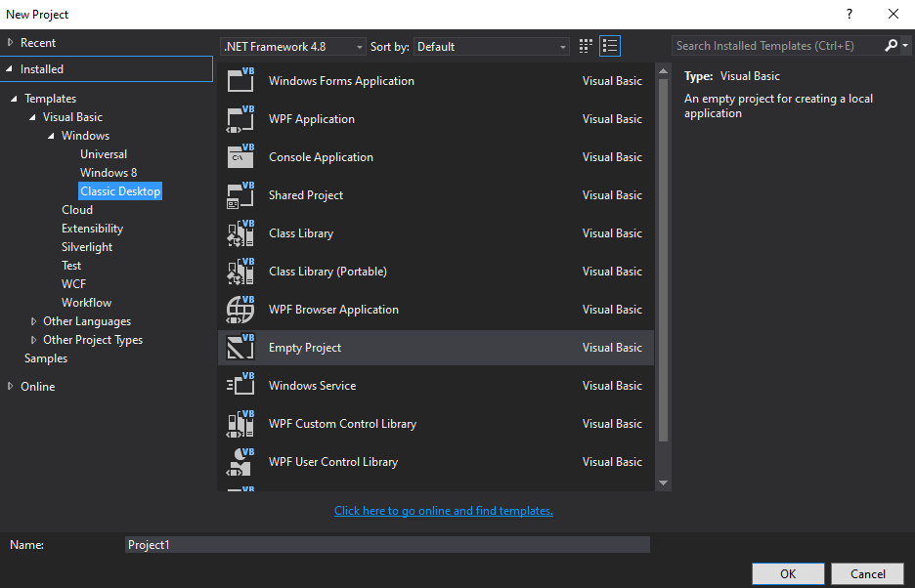Screen dimensions: 915x588
Task: Expand the Other Languages node
Action: pos(33,320)
